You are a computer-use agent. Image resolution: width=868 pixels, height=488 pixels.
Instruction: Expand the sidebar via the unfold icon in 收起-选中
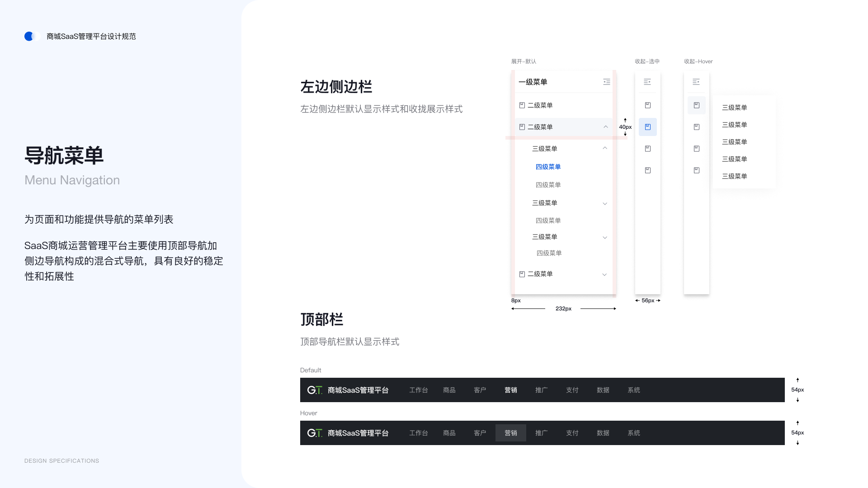click(x=647, y=82)
